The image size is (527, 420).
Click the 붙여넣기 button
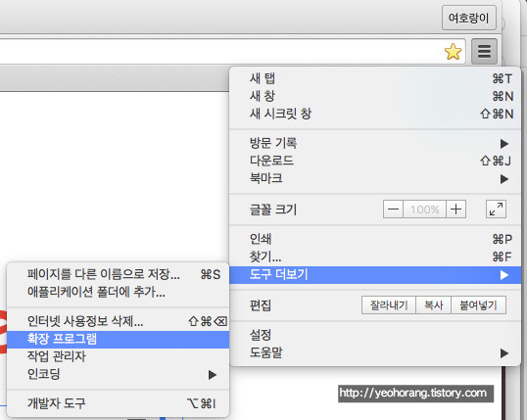click(x=478, y=305)
